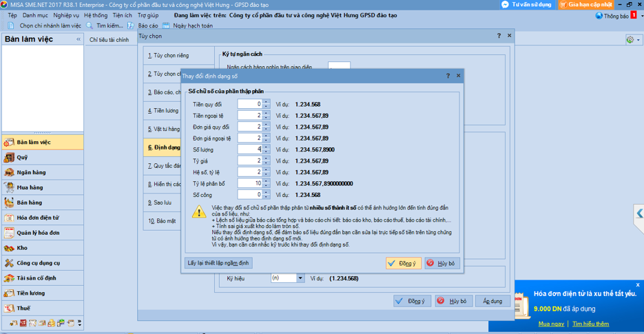
Task: Open the Ngân hàng module icon
Action: point(9,173)
